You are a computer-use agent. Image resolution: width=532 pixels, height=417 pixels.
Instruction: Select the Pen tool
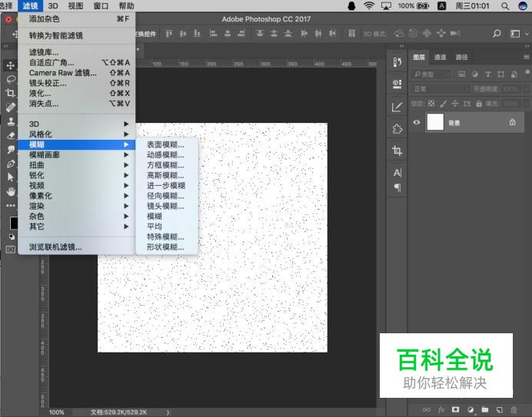pyautogui.click(x=11, y=164)
